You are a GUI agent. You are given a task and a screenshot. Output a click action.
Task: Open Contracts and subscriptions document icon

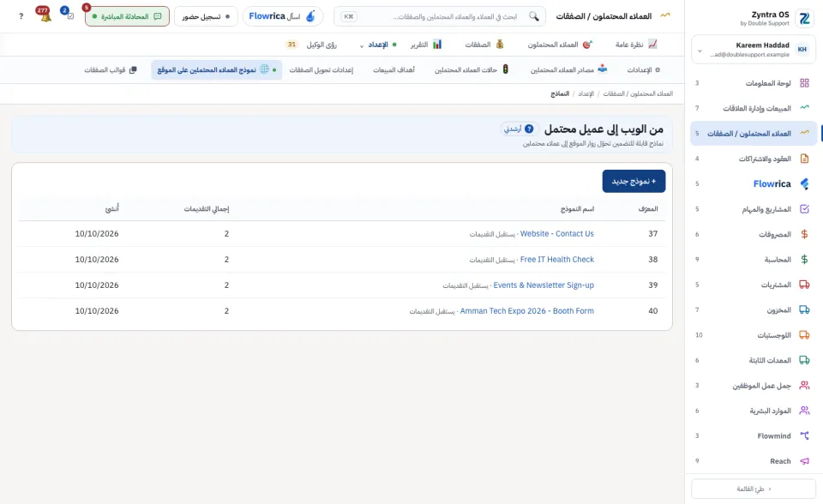804,159
